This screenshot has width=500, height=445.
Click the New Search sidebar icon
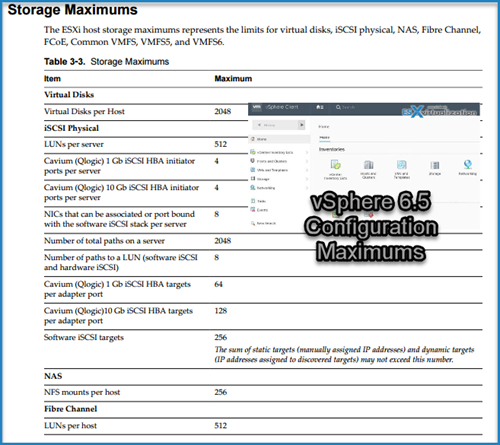tap(253, 223)
